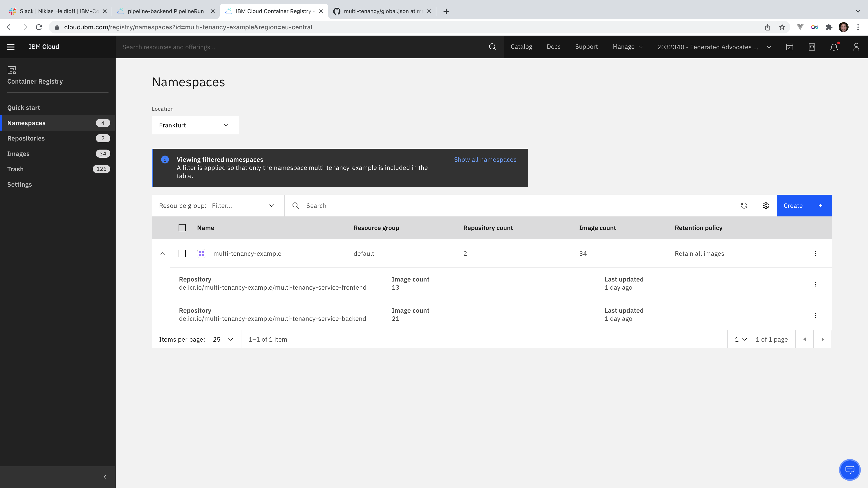This screenshot has width=868, height=488.
Task: Select the multi-tenancy-example row checkbox
Action: click(x=182, y=253)
